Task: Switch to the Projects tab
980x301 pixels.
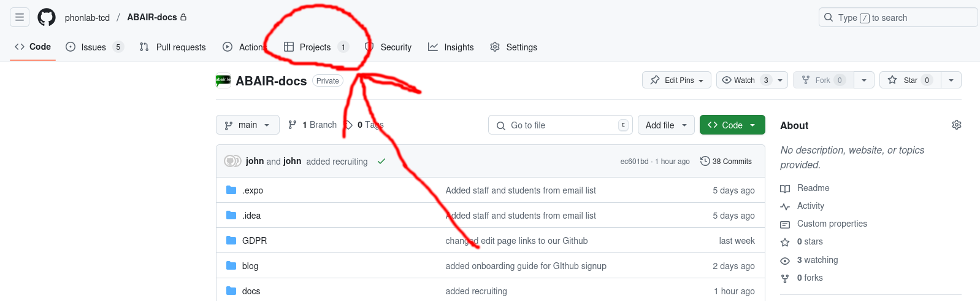Action: [x=316, y=47]
